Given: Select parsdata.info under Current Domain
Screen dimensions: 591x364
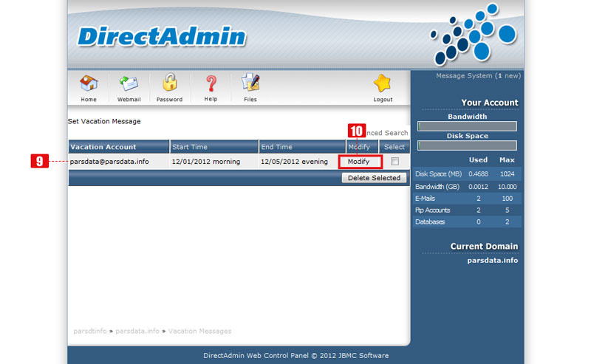Looking at the screenshot, I should click(x=493, y=261).
